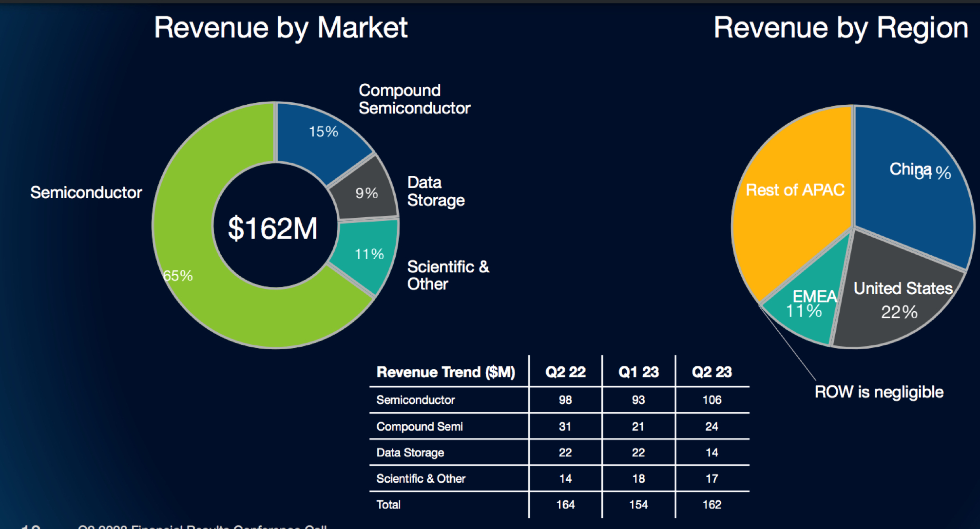Screen dimensions: 980x529
Task: Click the "11%" label in the market donut
Action: [369, 254]
